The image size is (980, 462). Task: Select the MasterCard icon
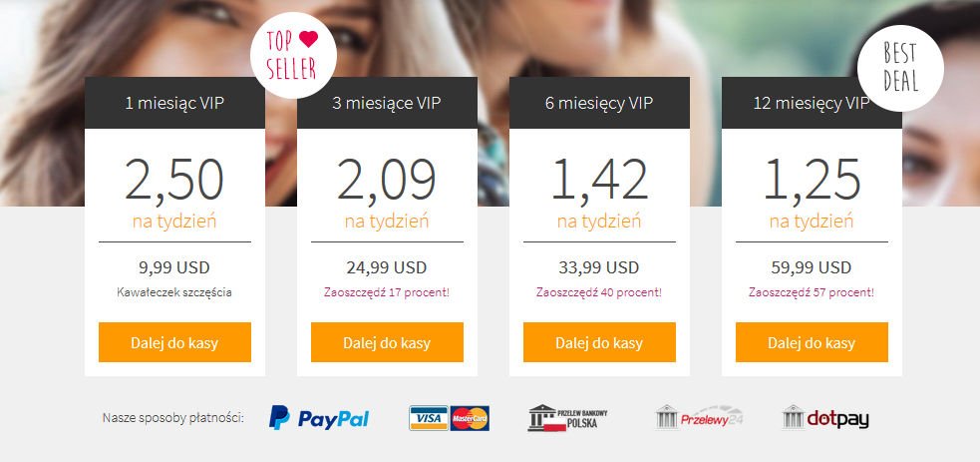[470, 418]
